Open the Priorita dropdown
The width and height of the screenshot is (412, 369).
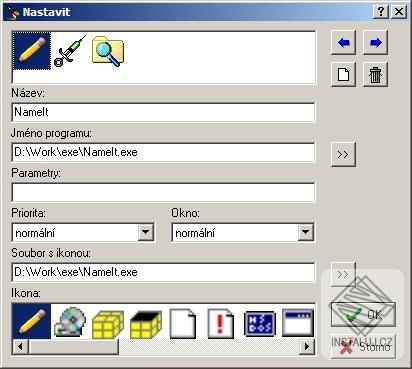(146, 232)
